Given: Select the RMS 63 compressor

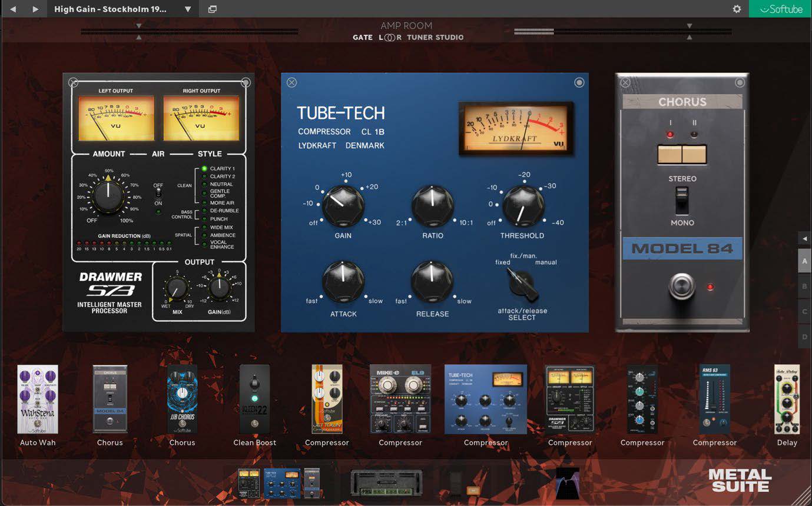Looking at the screenshot, I should pos(714,399).
